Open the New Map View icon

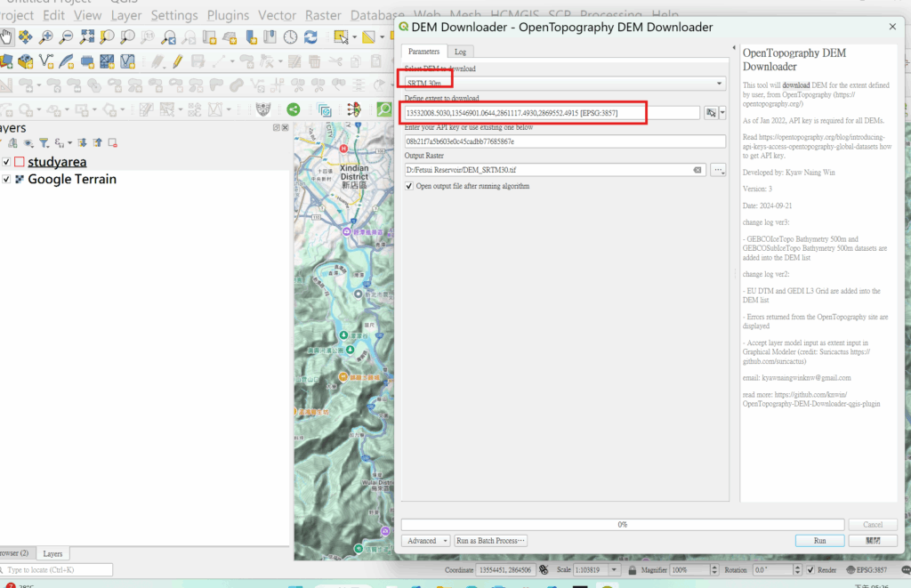point(209,37)
